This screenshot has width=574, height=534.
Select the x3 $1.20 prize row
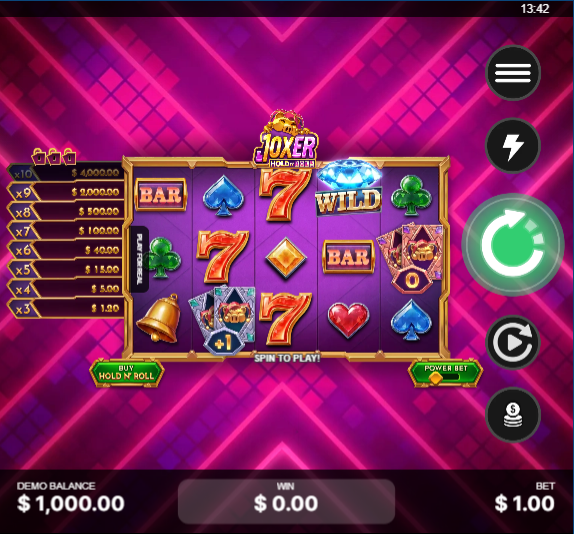point(66,309)
